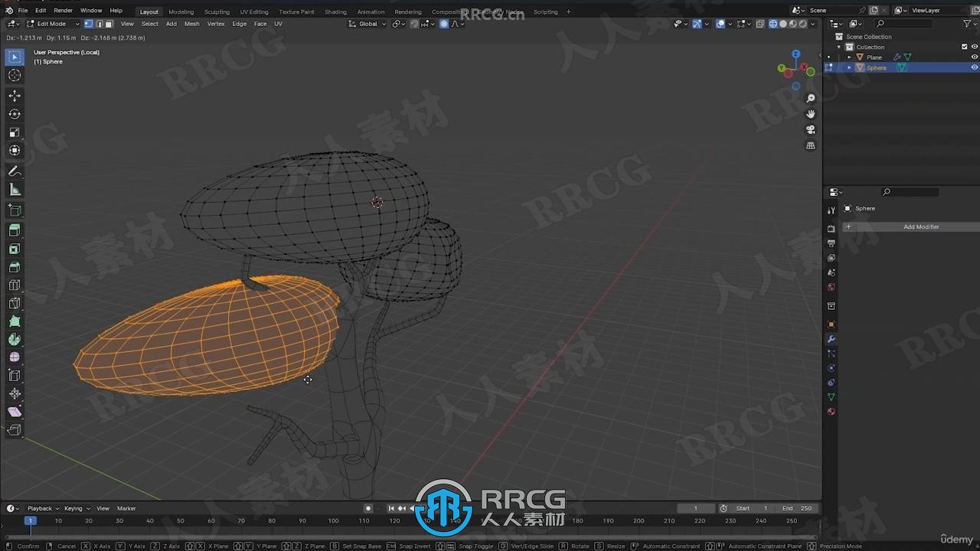Activate the Annotate tool
This screenshot has height=551, width=980.
(15, 171)
